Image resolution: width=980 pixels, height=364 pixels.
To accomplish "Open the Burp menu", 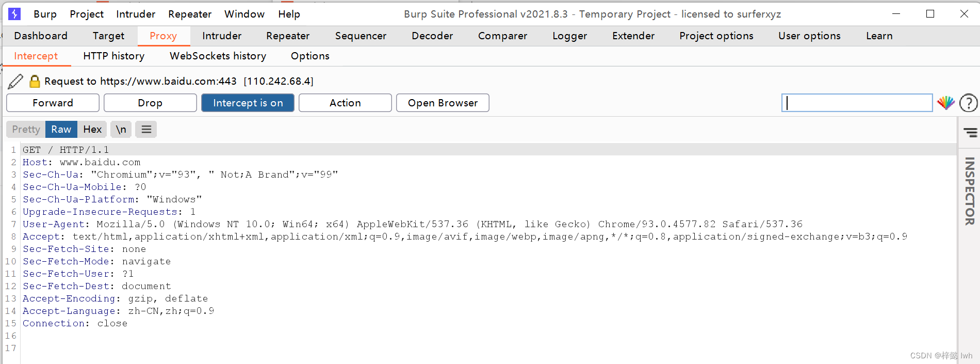I will pyautogui.click(x=45, y=14).
